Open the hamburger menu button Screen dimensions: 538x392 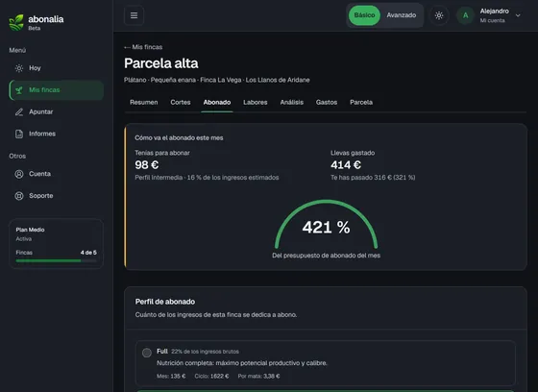tap(134, 15)
